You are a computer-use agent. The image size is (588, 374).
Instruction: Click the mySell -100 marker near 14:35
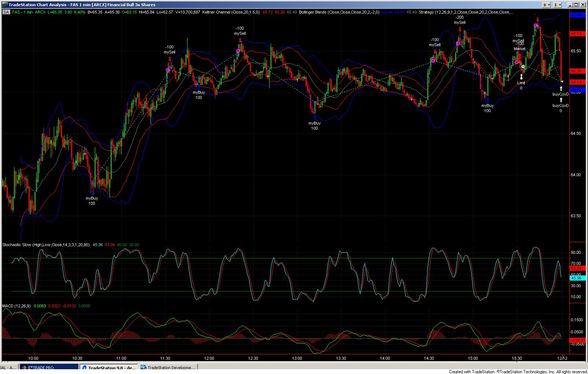[x=435, y=42]
